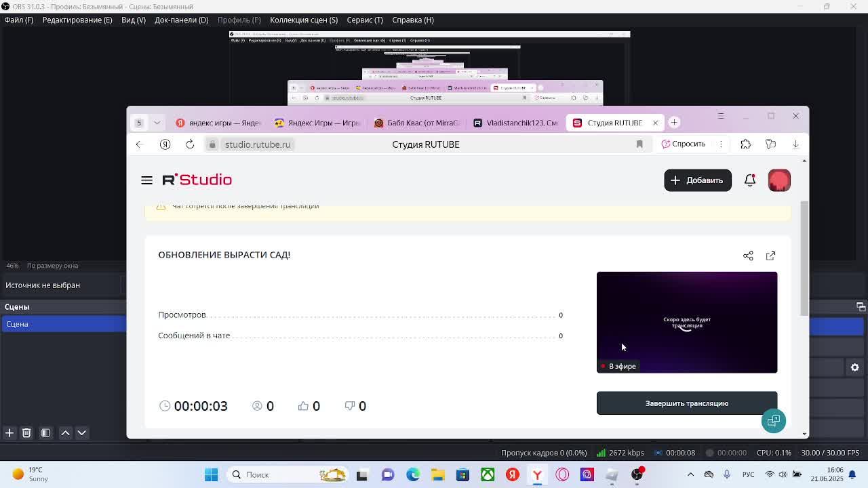Move scene up with arrow
The width and height of the screenshot is (868, 488).
click(x=65, y=432)
